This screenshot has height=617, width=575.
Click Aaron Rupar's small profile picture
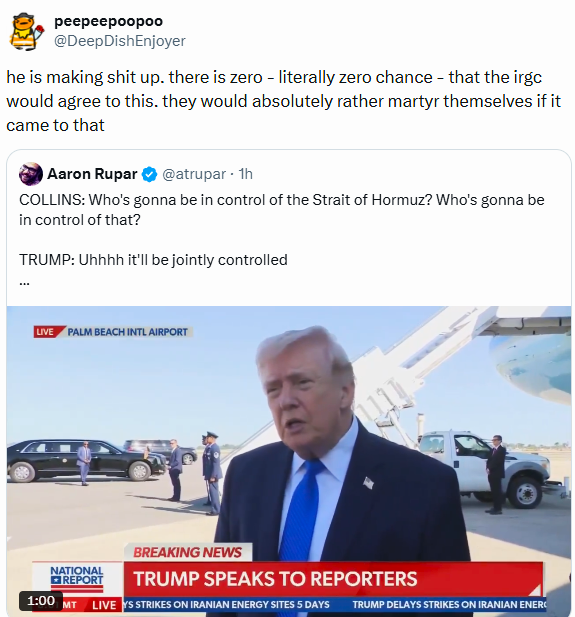click(x=31, y=174)
